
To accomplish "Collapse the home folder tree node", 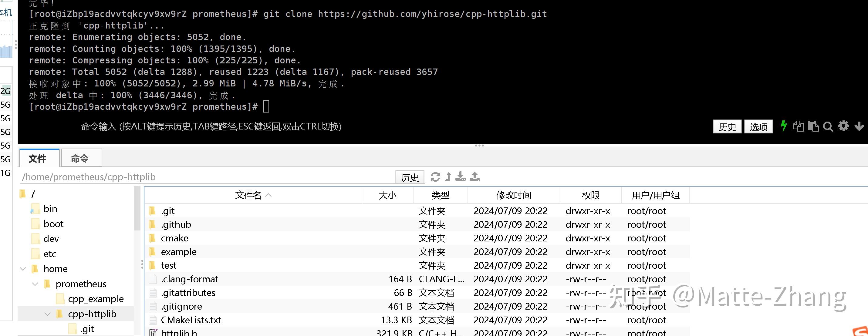I will point(23,269).
